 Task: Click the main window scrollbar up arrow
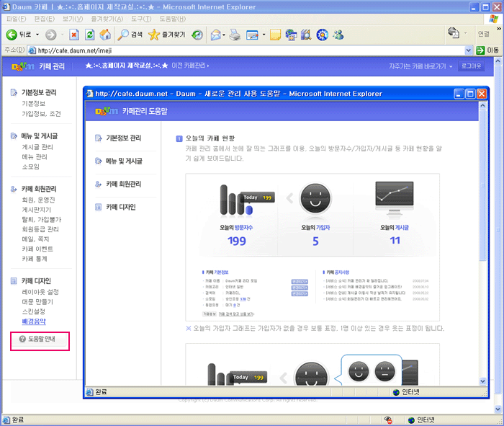click(498, 61)
